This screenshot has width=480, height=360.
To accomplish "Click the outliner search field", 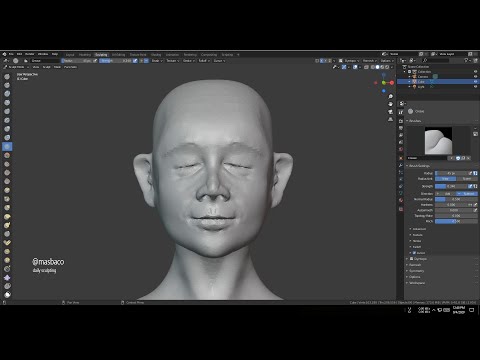I will click(435, 60).
